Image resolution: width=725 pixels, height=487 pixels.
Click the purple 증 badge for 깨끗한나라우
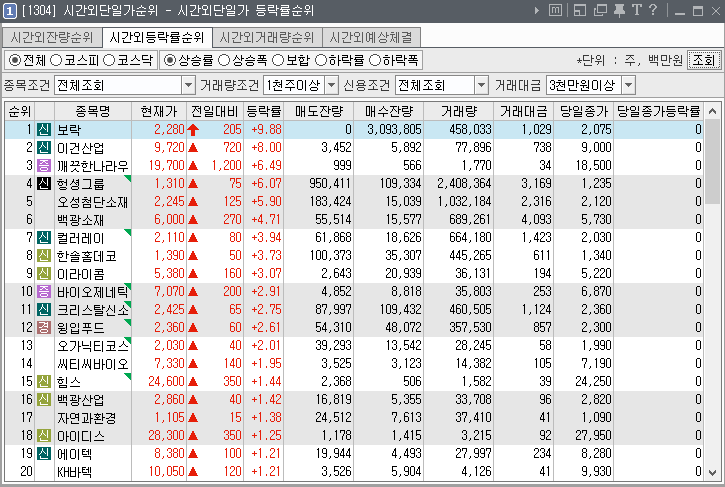coord(44,166)
